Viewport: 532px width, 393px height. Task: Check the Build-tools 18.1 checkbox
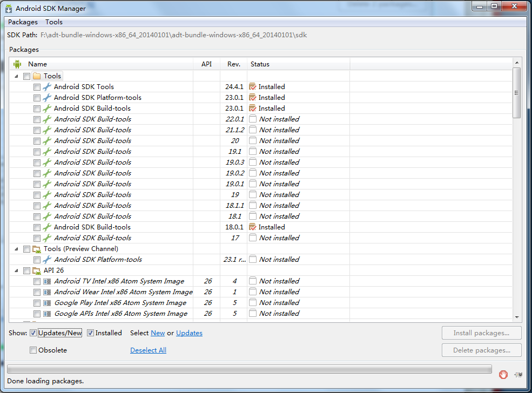(x=37, y=216)
